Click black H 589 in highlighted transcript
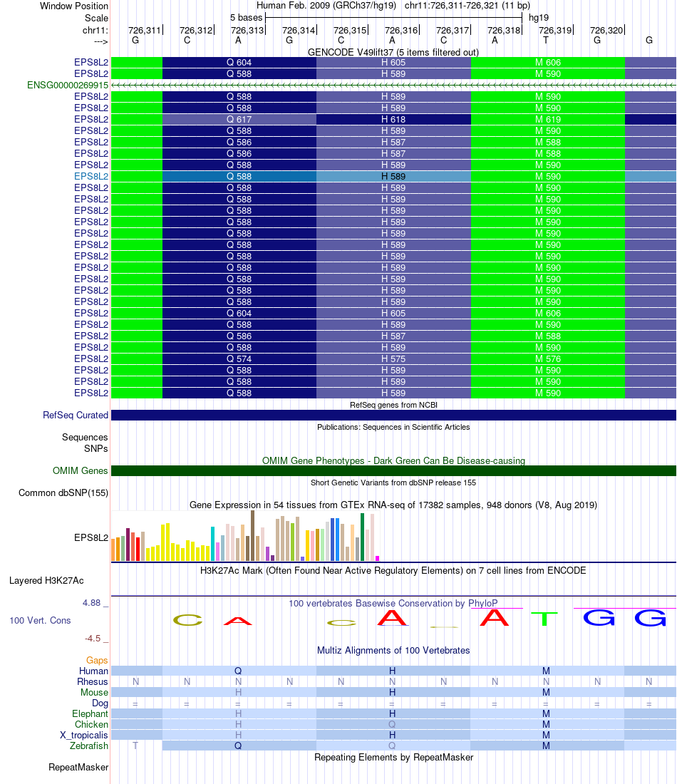 (x=393, y=176)
